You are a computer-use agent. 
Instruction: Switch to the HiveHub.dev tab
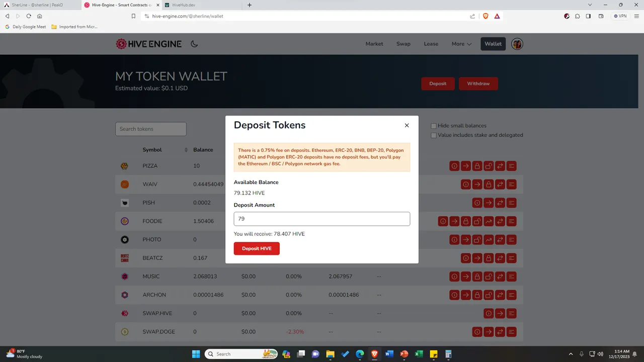click(201, 5)
